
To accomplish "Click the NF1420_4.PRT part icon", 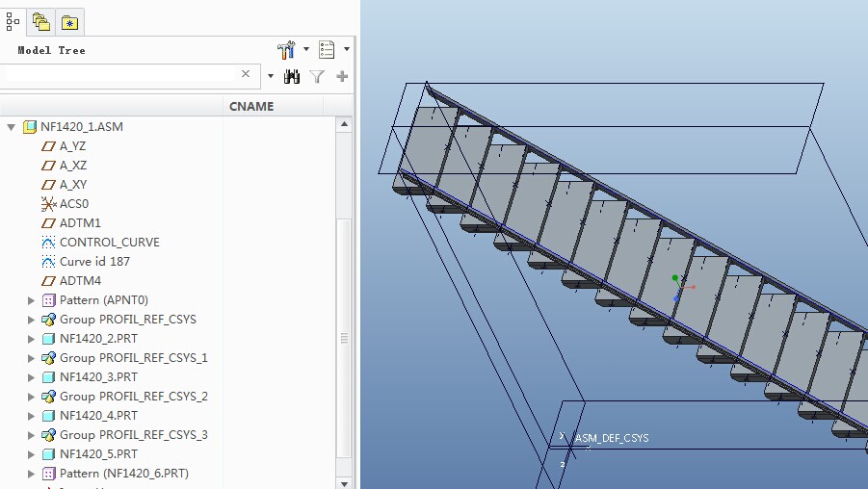I will (49, 416).
